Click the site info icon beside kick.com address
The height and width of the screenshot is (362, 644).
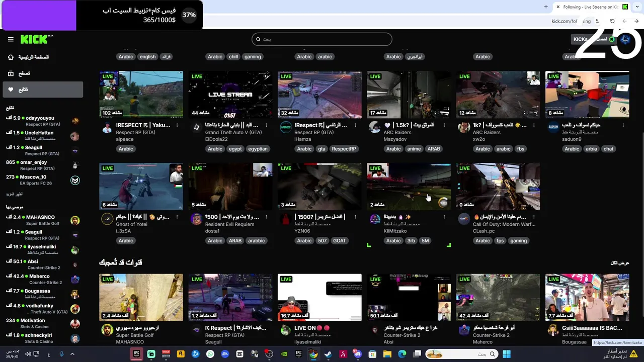pyautogui.click(x=597, y=21)
